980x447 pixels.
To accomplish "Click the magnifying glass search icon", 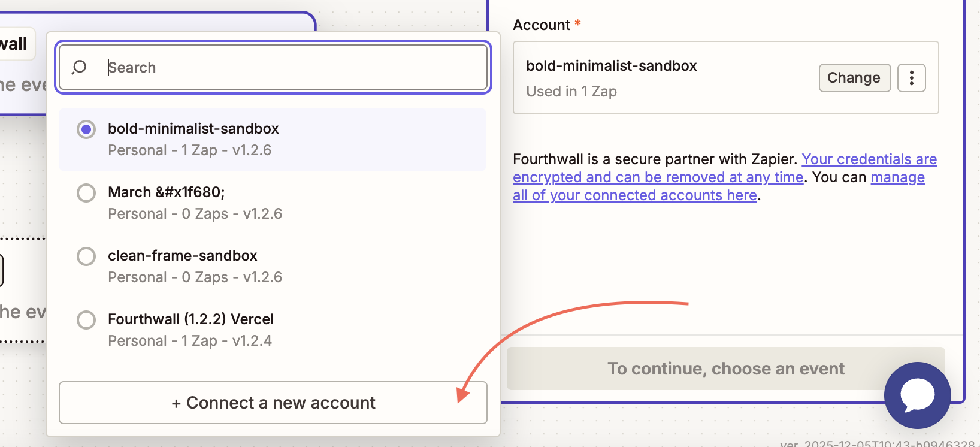I will point(79,67).
